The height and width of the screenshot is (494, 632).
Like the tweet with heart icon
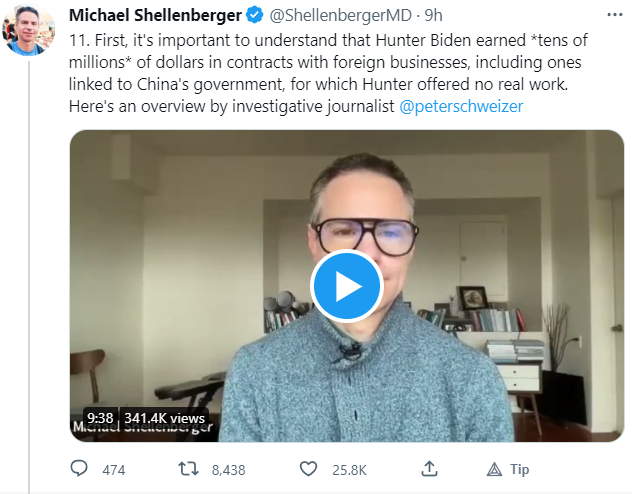(308, 469)
